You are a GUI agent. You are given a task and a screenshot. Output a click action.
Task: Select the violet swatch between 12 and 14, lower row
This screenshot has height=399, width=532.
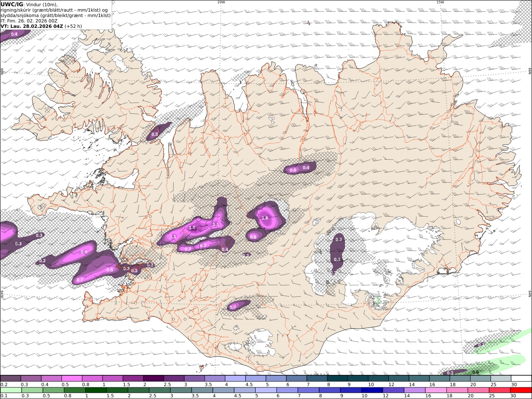coord(393,390)
